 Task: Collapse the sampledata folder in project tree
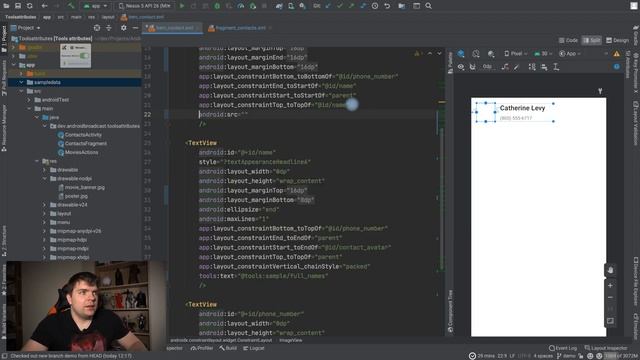pyautogui.click(x=21, y=82)
